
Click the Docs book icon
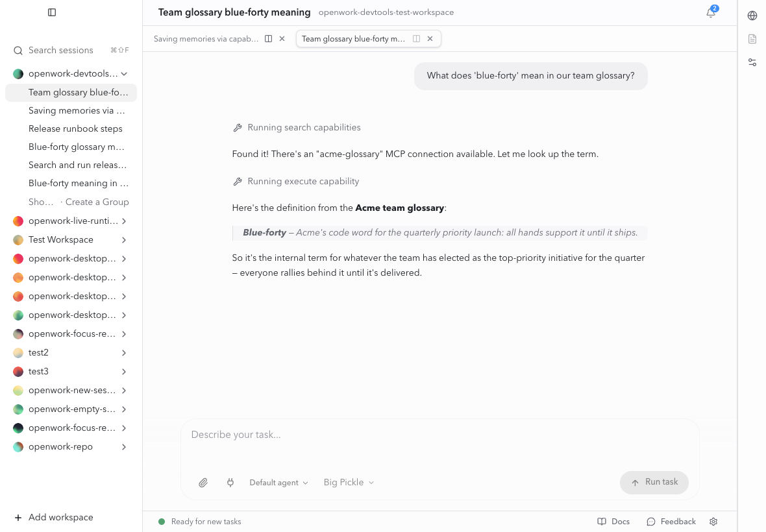click(601, 522)
